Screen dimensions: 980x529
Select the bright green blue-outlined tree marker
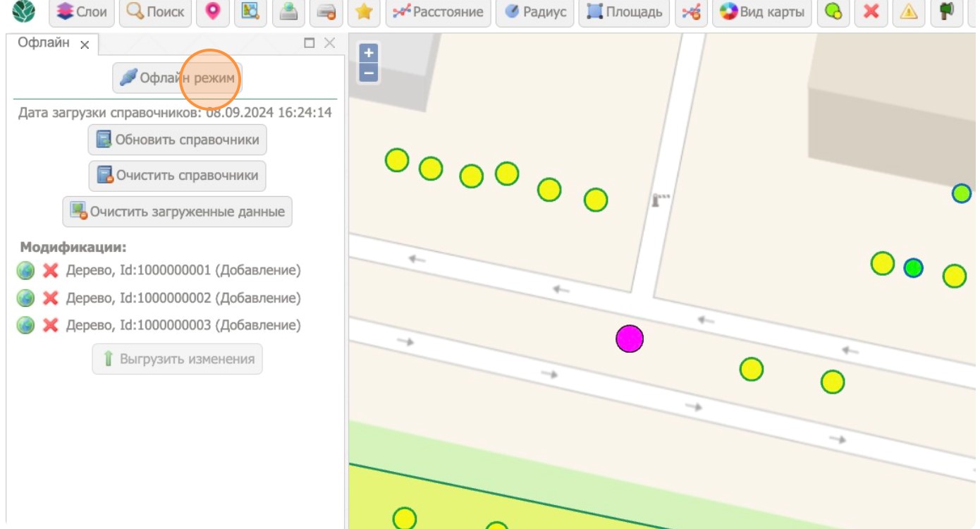tap(914, 268)
